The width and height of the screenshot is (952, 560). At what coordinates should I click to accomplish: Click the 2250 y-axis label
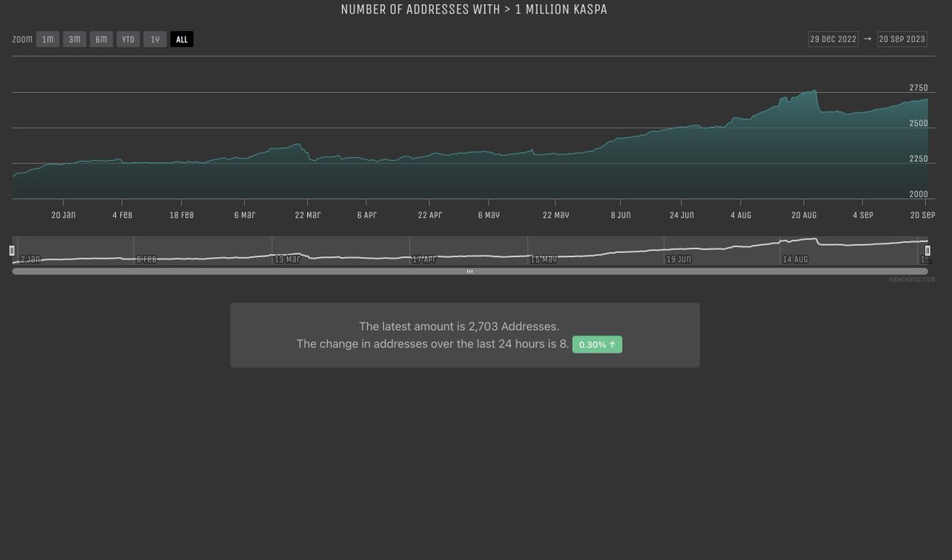click(x=919, y=159)
